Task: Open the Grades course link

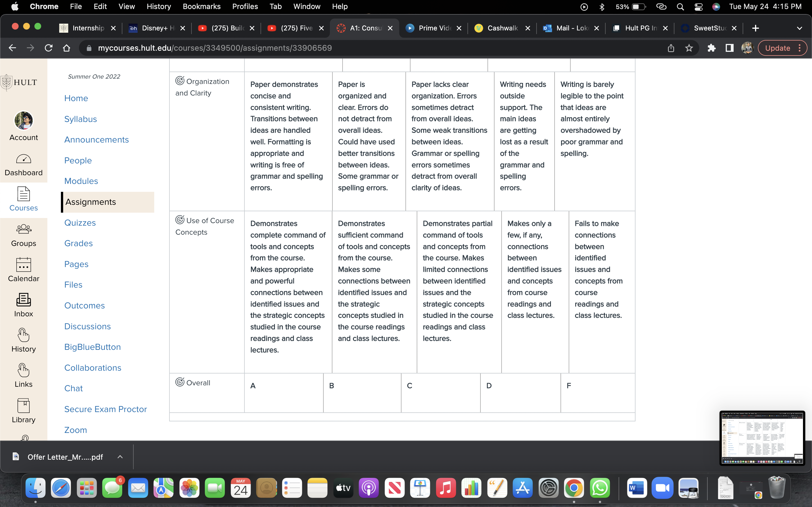Action: point(78,243)
